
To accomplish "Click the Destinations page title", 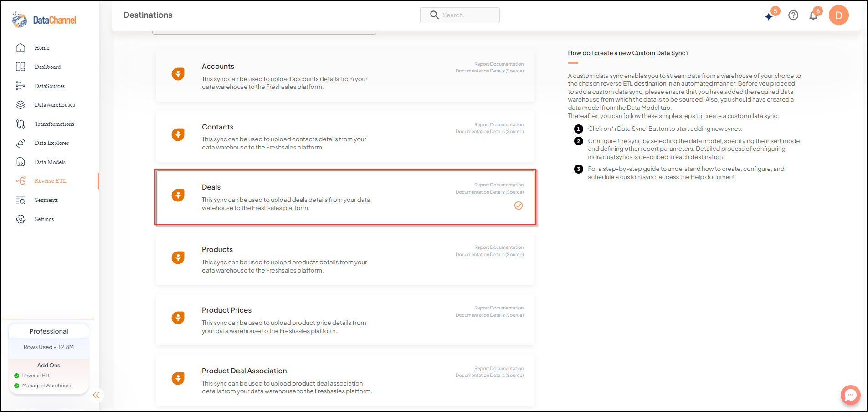I will 148,15.
